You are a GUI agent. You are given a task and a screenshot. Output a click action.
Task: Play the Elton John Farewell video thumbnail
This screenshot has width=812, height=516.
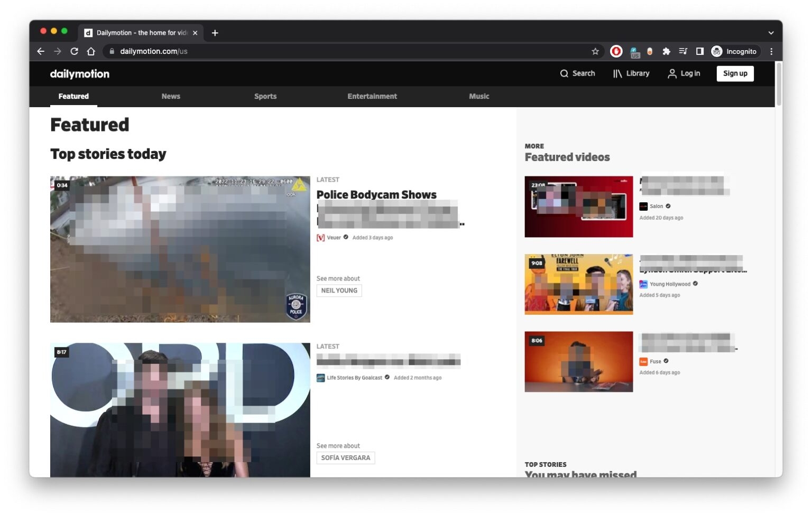(578, 284)
